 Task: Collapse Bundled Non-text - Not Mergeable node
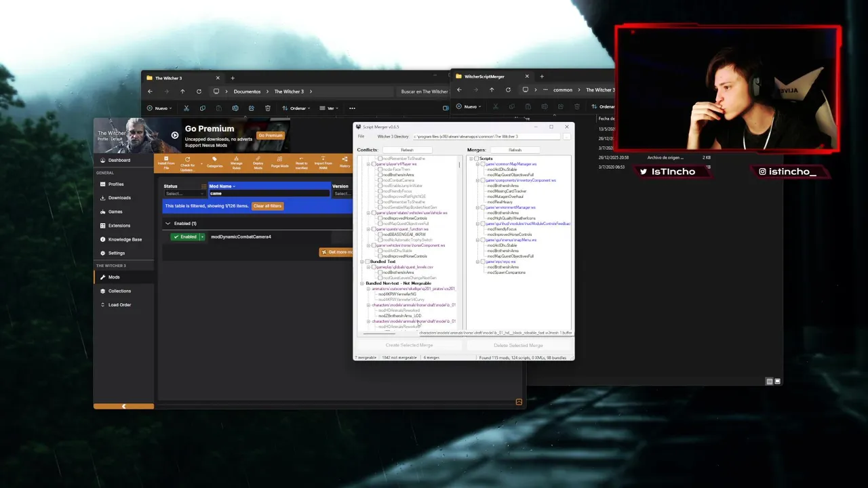pos(362,283)
